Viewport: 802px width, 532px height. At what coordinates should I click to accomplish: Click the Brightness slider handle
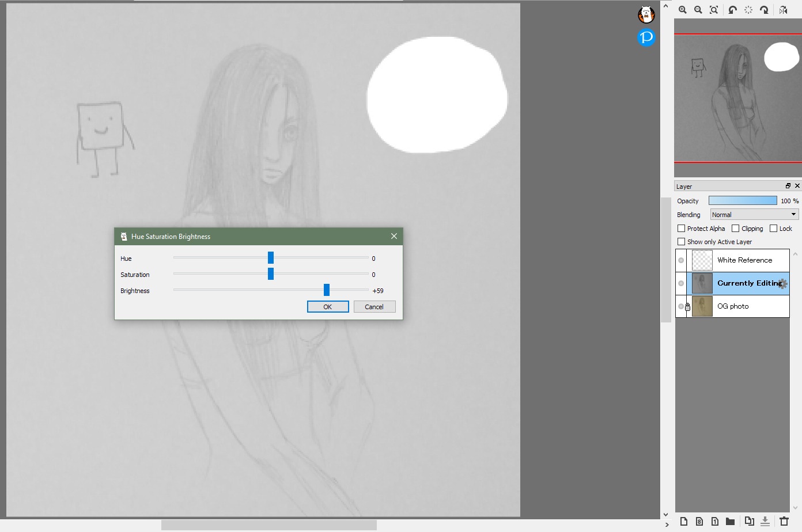327,290
